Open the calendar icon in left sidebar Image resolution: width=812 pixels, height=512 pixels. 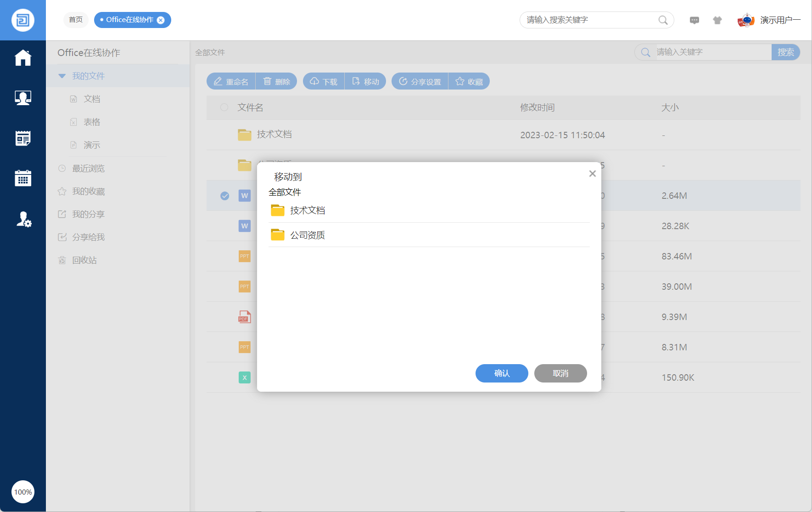(23, 178)
